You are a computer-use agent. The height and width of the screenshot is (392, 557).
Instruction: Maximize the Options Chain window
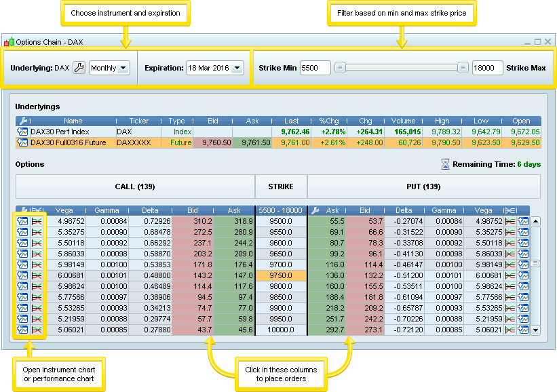pyautogui.click(x=537, y=41)
